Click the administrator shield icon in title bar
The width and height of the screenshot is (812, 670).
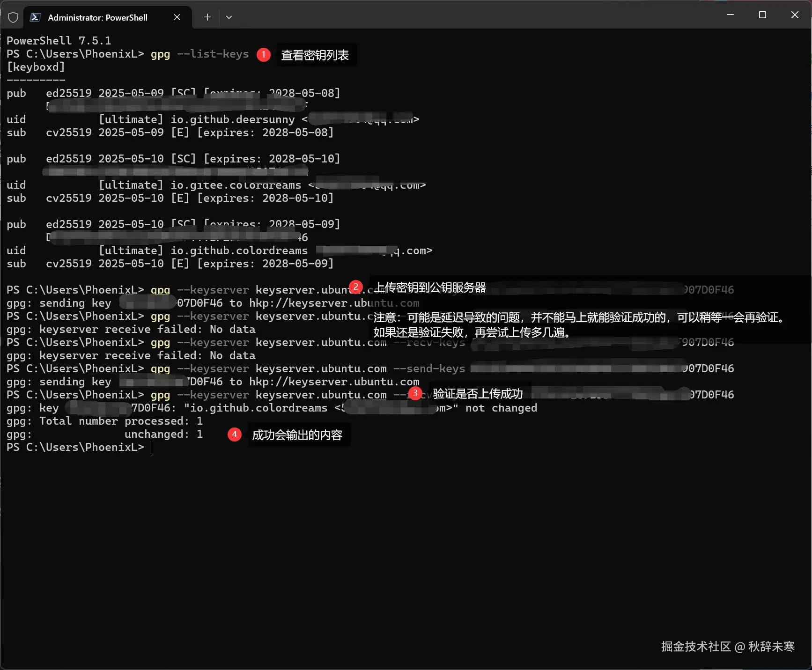point(13,17)
